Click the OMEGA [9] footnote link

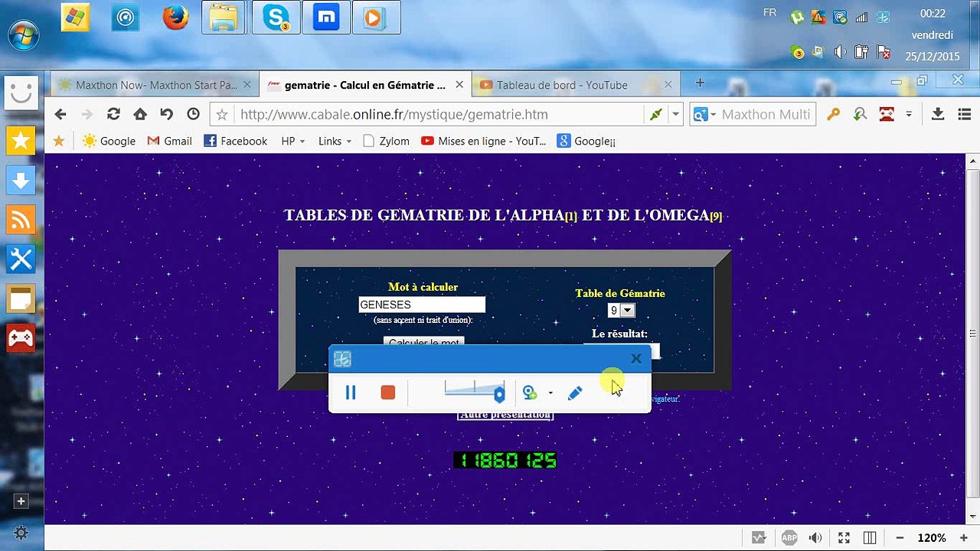tap(716, 217)
